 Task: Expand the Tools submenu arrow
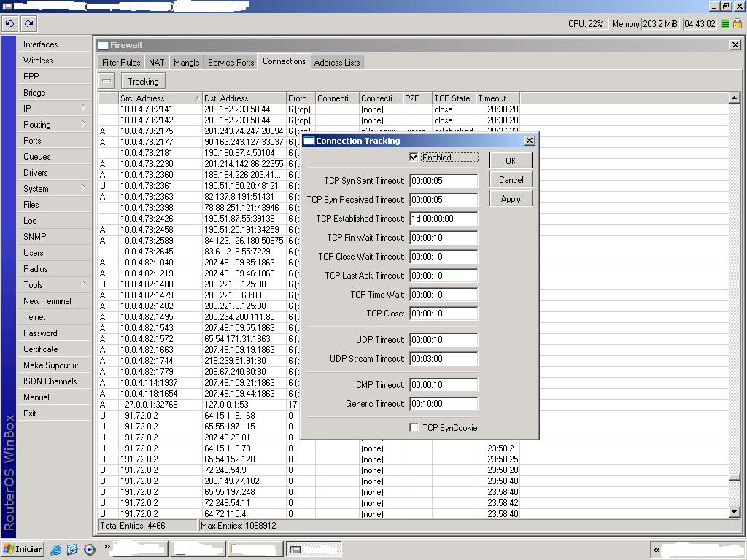pyautogui.click(x=83, y=284)
